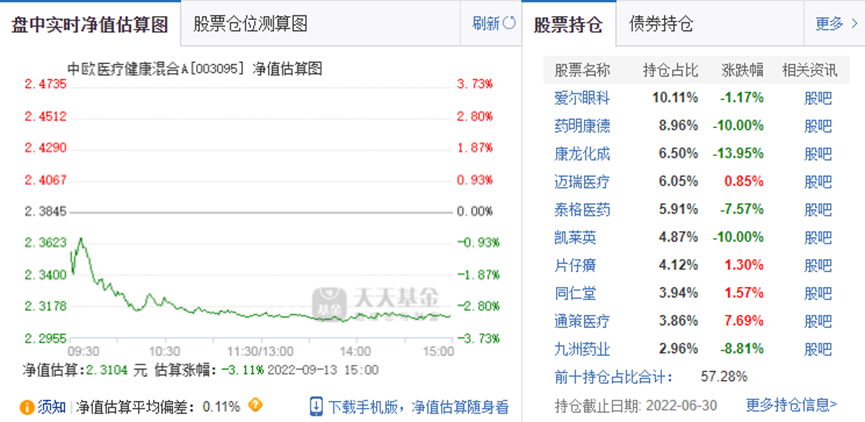Click 持仓截止日期: 2022-06-30 text
The width and height of the screenshot is (865, 422).
point(636,405)
